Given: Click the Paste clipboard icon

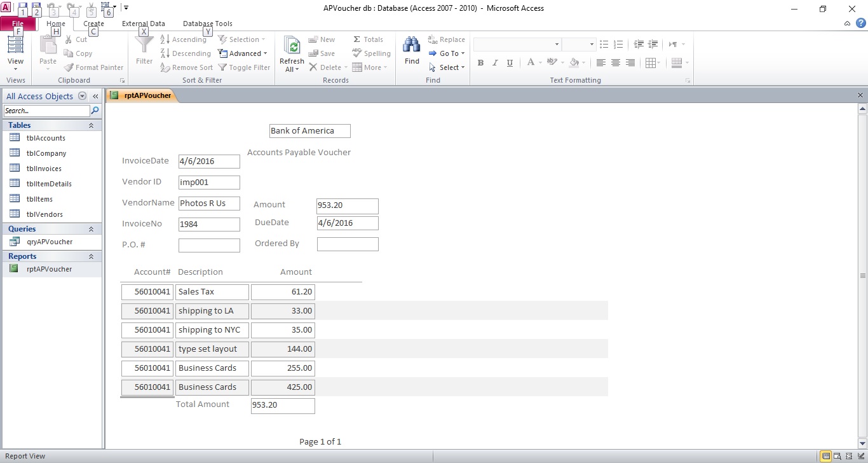Looking at the screenshot, I should pyautogui.click(x=48, y=45).
